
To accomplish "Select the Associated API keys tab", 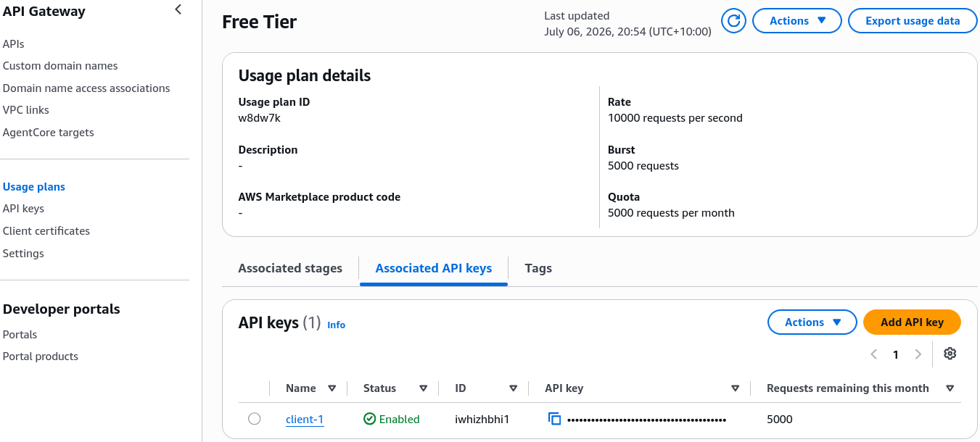I will pyautogui.click(x=434, y=268).
